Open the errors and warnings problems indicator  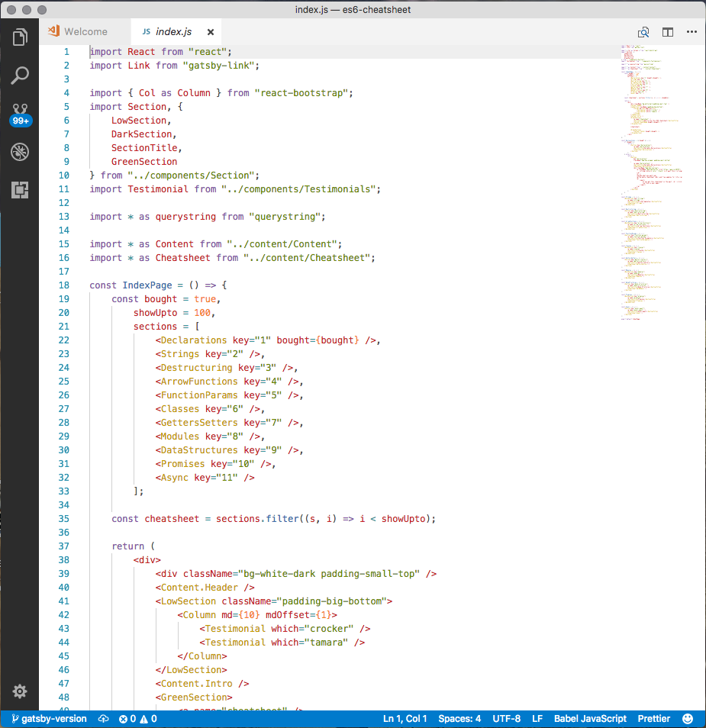(138, 719)
